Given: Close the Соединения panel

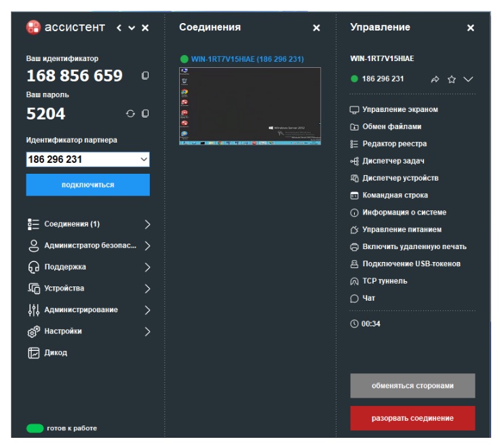Looking at the screenshot, I should (x=316, y=28).
